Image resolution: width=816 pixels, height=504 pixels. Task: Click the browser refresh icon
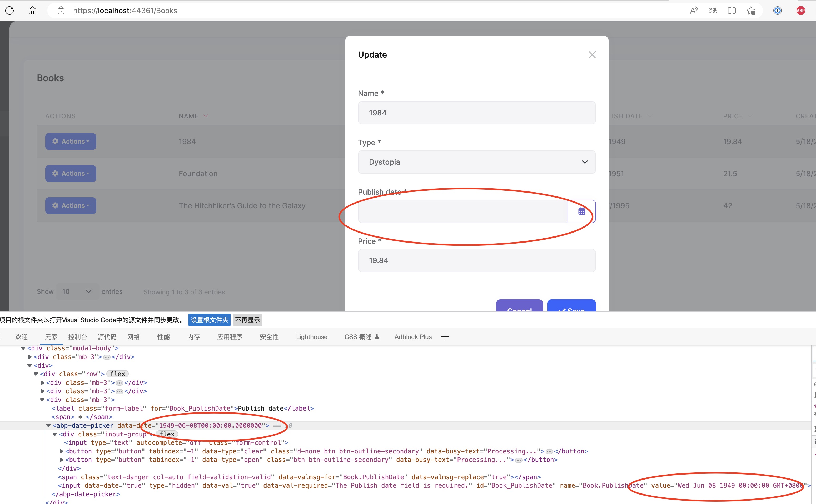(x=10, y=10)
